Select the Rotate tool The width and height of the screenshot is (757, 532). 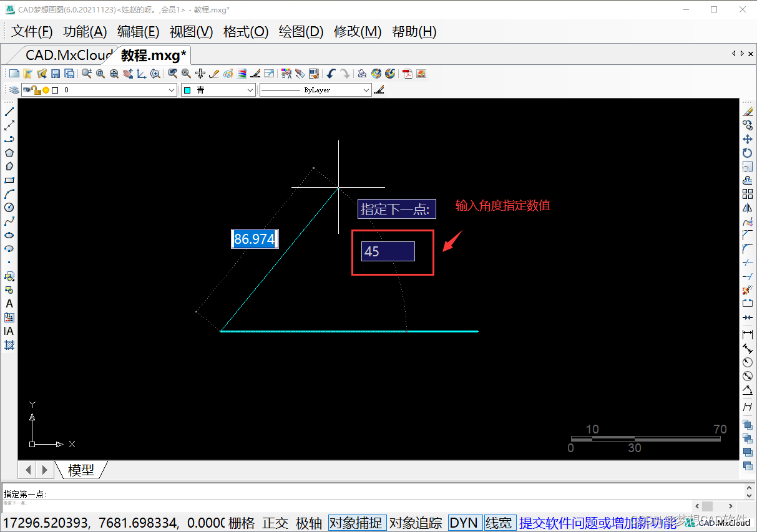(x=748, y=153)
